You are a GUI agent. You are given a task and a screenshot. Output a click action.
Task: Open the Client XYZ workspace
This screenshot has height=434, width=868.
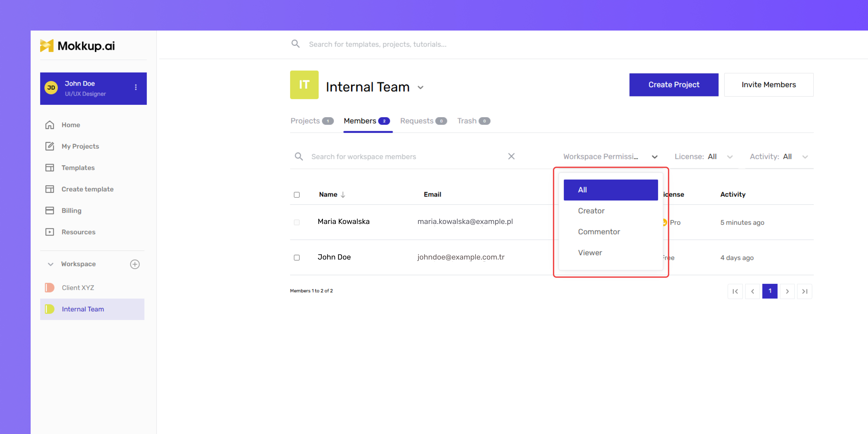(92, 288)
